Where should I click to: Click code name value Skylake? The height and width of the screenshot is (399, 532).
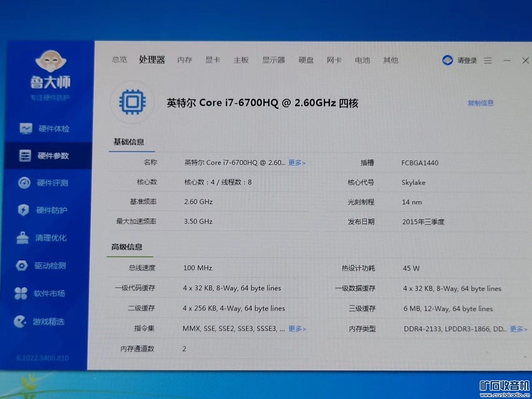click(413, 182)
